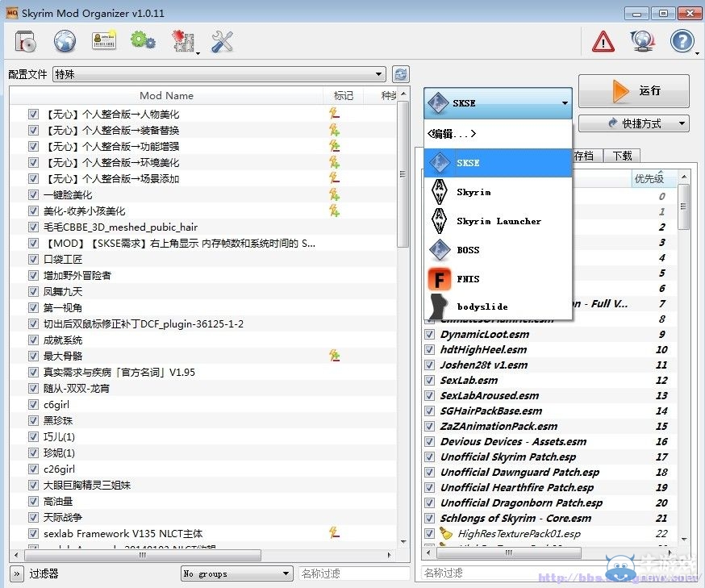
Task: Select Skyrim Launcher from the executable list
Action: point(498,221)
